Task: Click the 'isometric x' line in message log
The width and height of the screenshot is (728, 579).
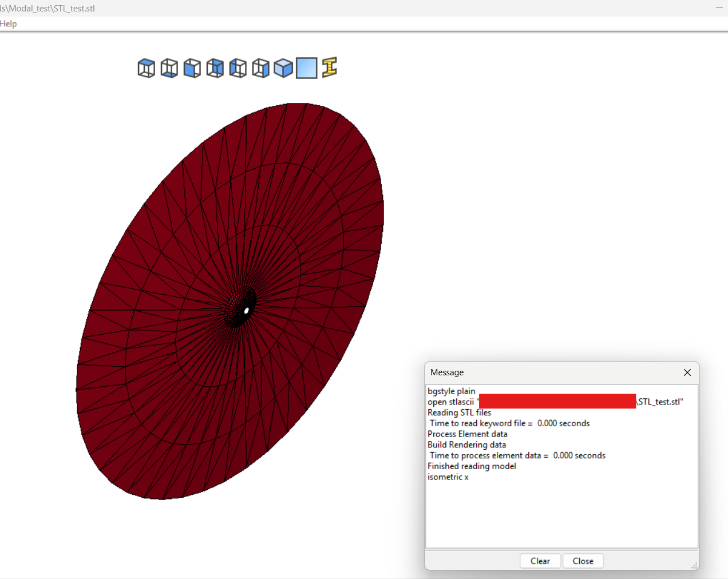Action: point(448,477)
